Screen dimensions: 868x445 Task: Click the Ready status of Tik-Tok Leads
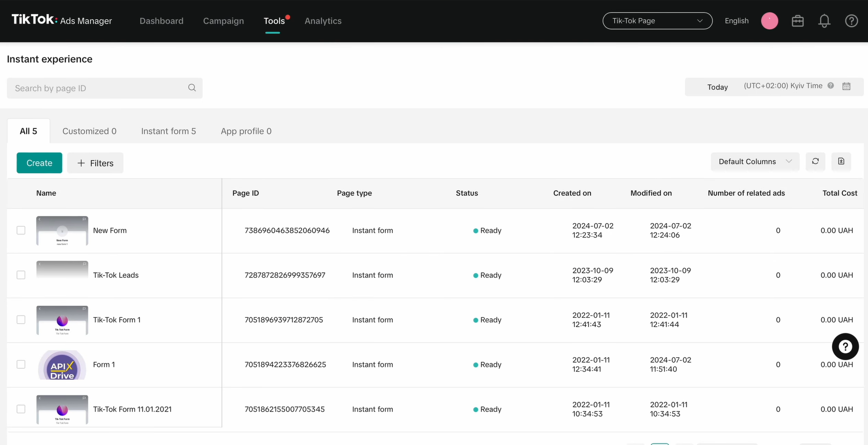point(487,275)
